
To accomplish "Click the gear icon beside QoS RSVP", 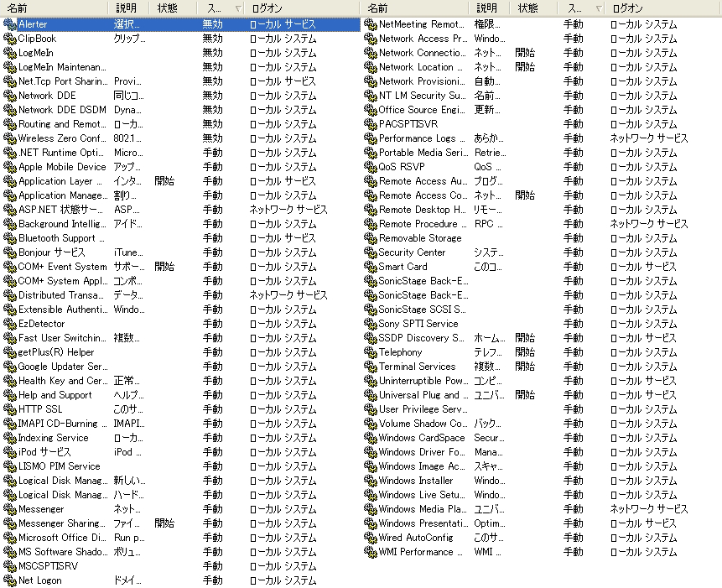I will click(370, 167).
